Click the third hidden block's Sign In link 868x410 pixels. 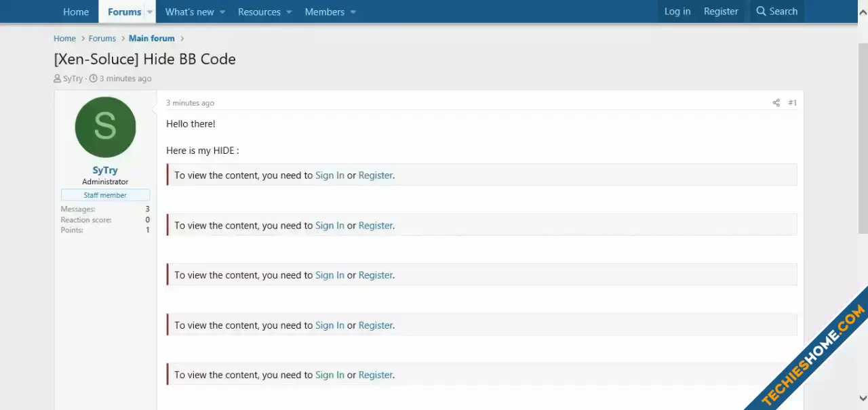[330, 275]
